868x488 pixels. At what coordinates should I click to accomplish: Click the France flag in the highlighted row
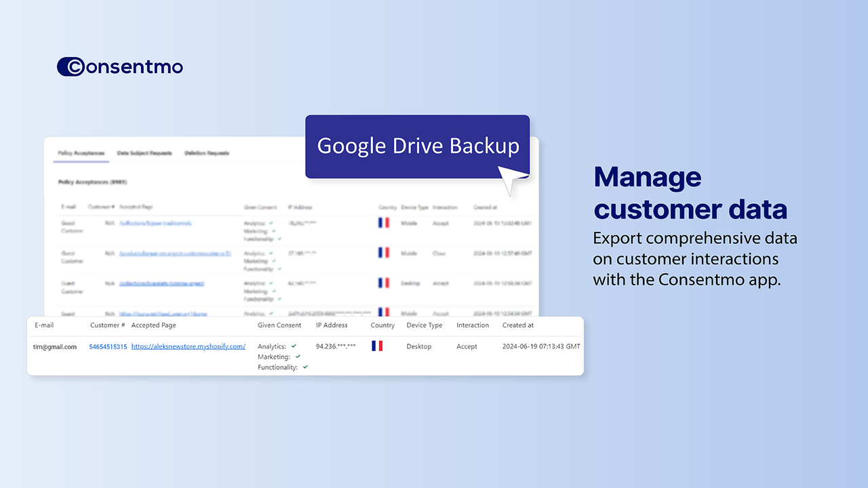[377, 346]
